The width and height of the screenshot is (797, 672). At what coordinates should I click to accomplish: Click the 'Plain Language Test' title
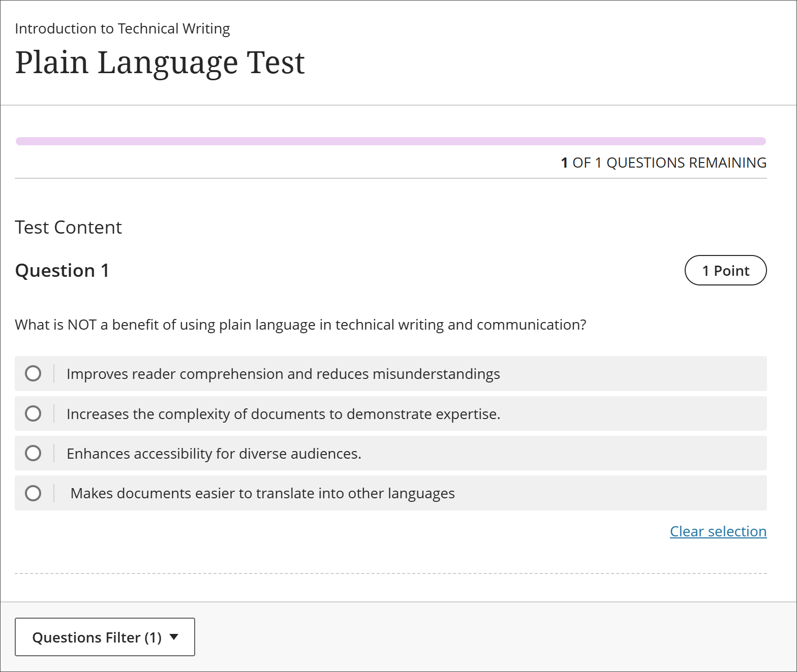pos(160,63)
